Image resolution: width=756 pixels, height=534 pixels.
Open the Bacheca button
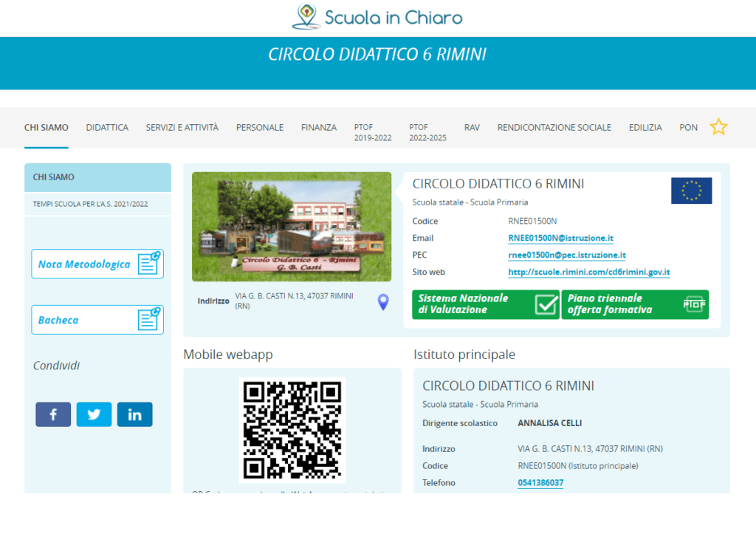pyautogui.click(x=97, y=320)
